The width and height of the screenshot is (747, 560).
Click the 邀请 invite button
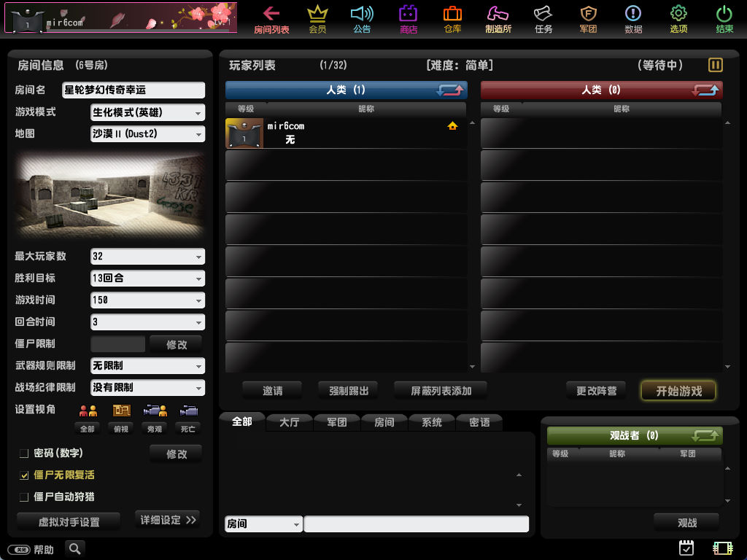point(272,391)
